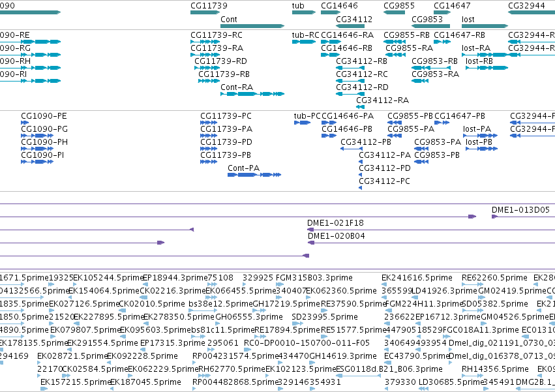Image resolution: width=555 pixels, height=392 pixels.
Task: Select the tub gene label
Action: coord(298,6)
